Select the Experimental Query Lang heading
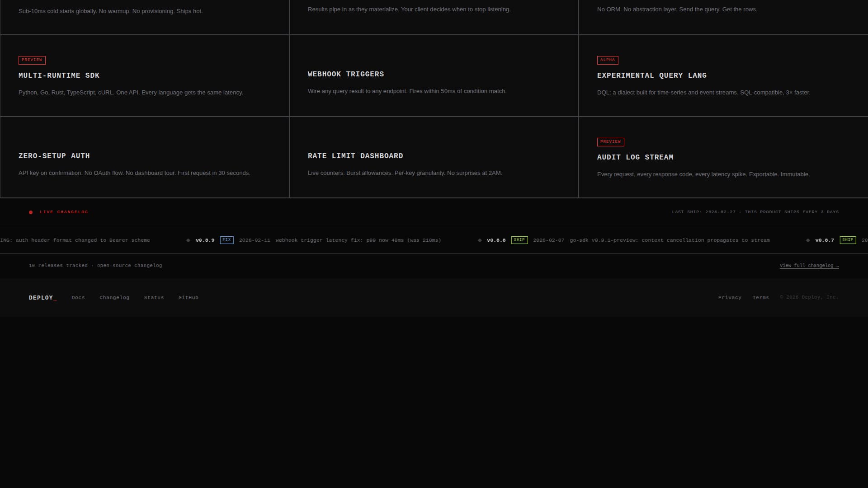 (651, 75)
